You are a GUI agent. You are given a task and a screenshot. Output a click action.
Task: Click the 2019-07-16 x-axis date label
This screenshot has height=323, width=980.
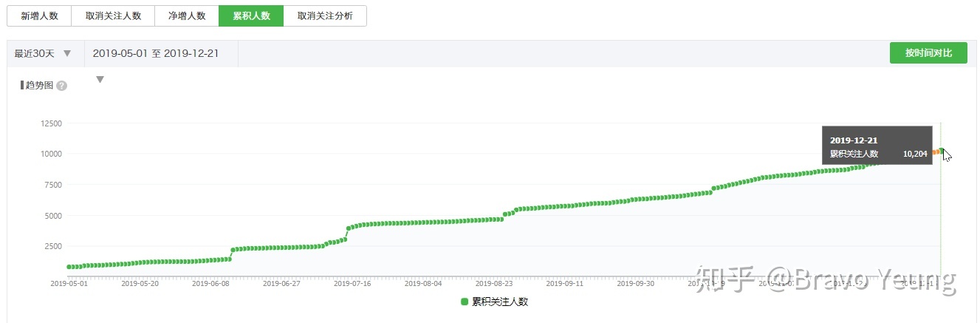[352, 283]
